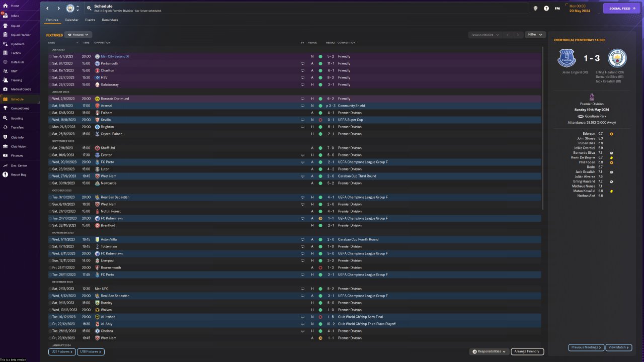Open Club Info in the sidebar

point(20,137)
